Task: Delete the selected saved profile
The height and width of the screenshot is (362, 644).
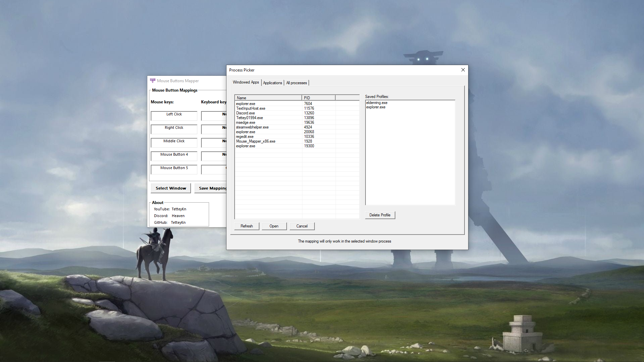Action: 380,215
